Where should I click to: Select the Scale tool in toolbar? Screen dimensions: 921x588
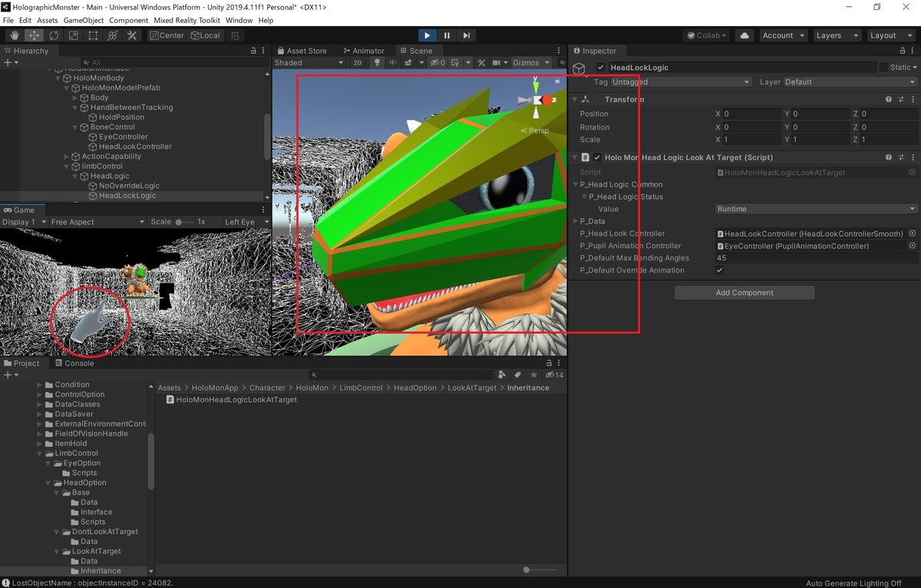point(74,35)
